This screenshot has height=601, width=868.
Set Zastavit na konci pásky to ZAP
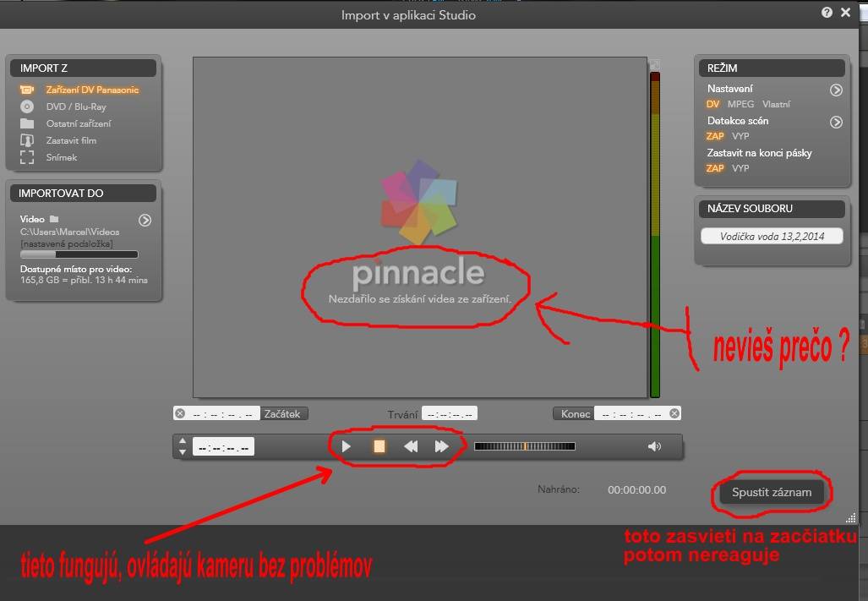[x=715, y=168]
